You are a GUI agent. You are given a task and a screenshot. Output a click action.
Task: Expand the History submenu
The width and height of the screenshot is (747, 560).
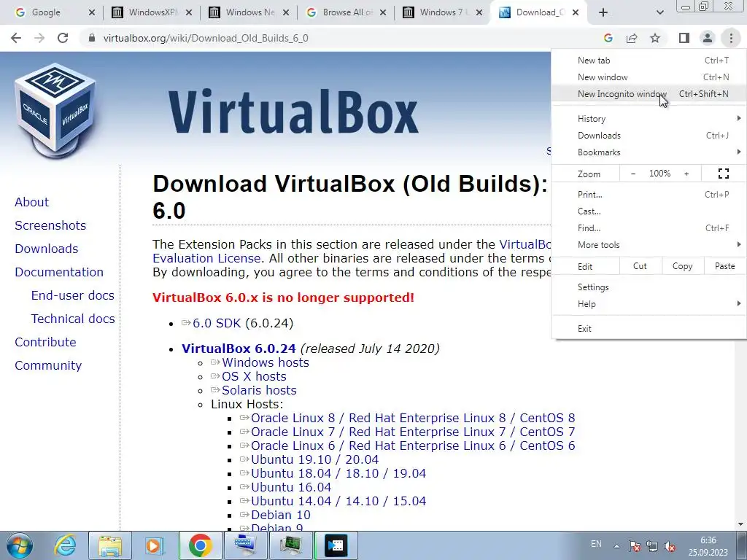(649, 119)
